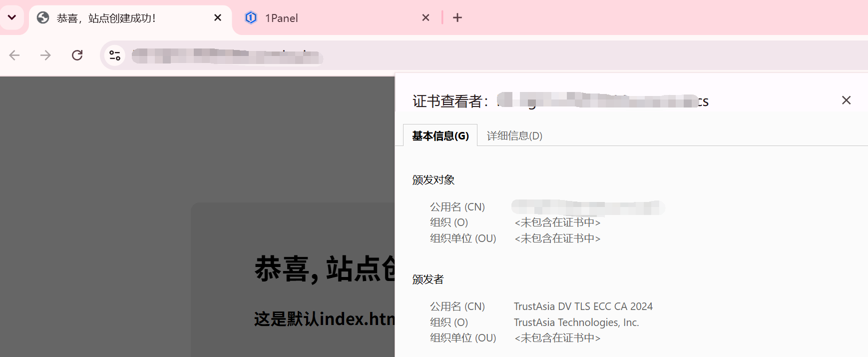
Task: Click the 颁发者 section heading
Action: coord(428,279)
